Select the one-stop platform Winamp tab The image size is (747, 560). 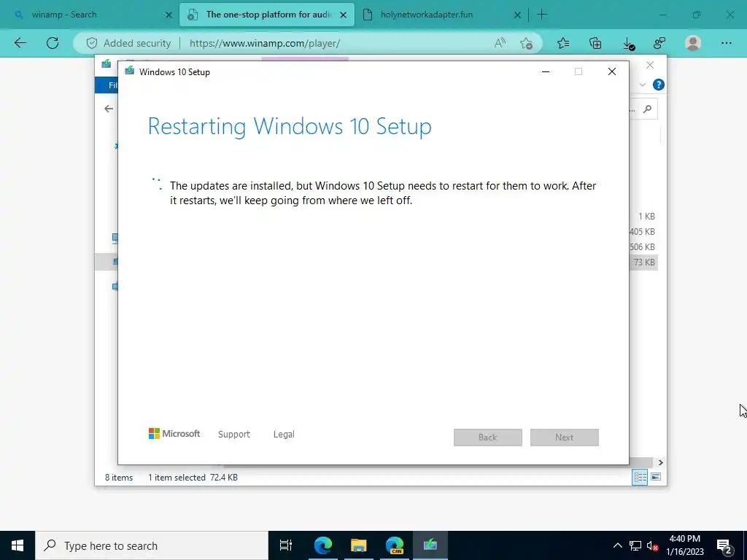[x=268, y=15]
